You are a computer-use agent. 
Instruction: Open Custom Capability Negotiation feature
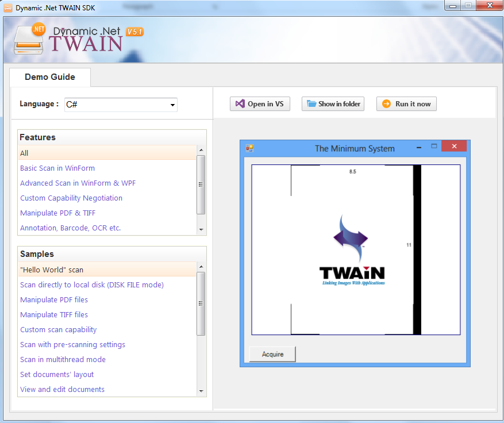pos(71,198)
